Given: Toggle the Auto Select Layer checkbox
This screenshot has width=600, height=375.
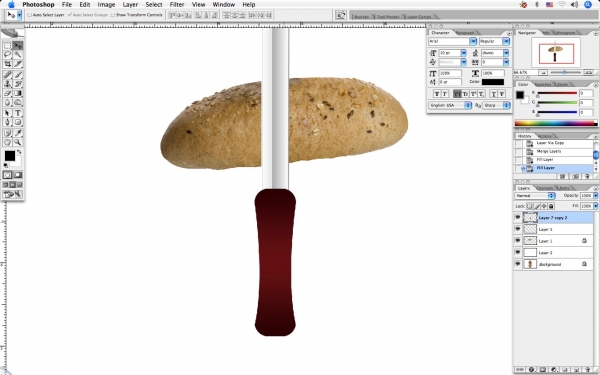Looking at the screenshot, I should (x=29, y=15).
